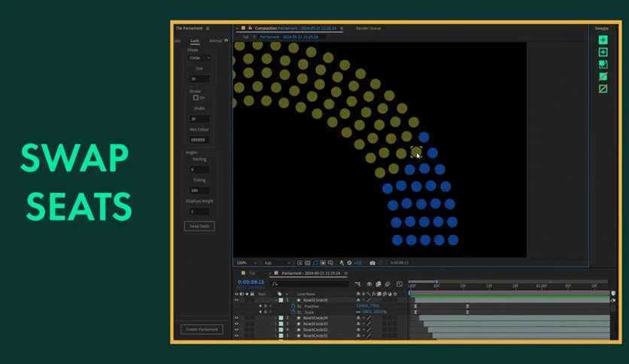Image resolution: width=629 pixels, height=364 pixels.
Task: Click the Elliptical Height input field
Action: click(199, 211)
